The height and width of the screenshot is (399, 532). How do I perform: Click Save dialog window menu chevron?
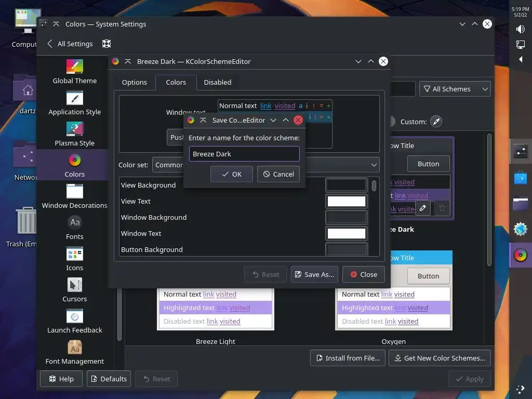point(273,120)
